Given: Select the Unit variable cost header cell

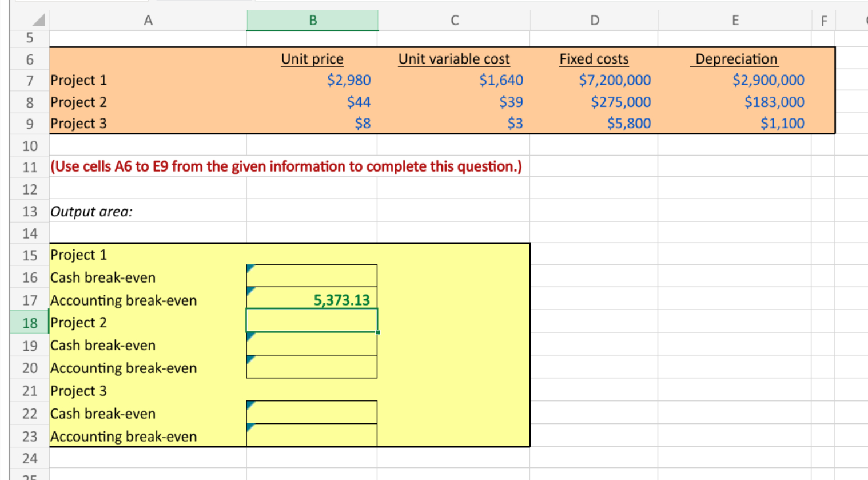Looking at the screenshot, I should tap(454, 59).
